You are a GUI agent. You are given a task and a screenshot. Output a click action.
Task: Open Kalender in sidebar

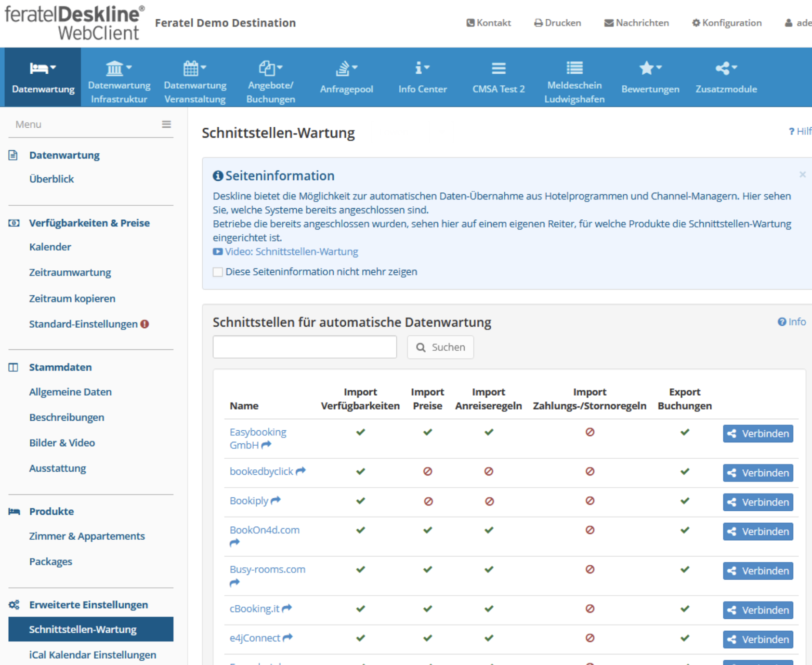click(x=50, y=247)
